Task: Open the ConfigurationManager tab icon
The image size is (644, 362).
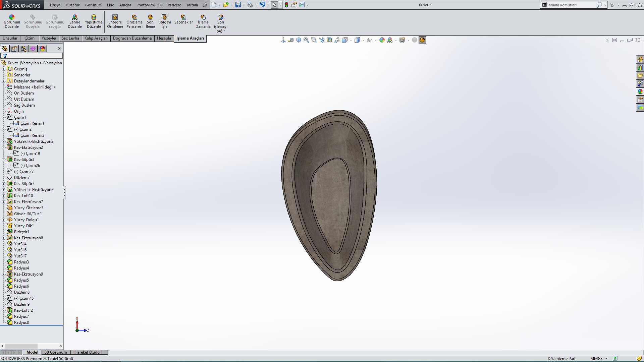Action: (23, 49)
